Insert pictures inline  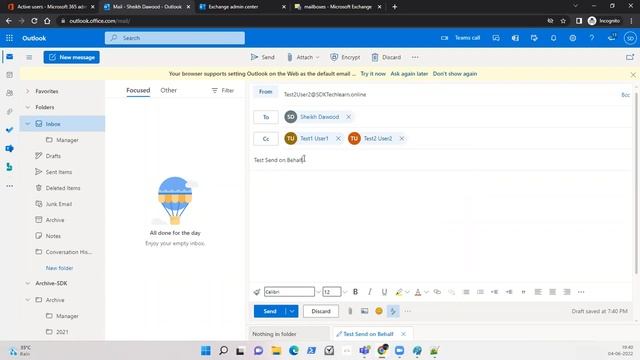[364, 311]
